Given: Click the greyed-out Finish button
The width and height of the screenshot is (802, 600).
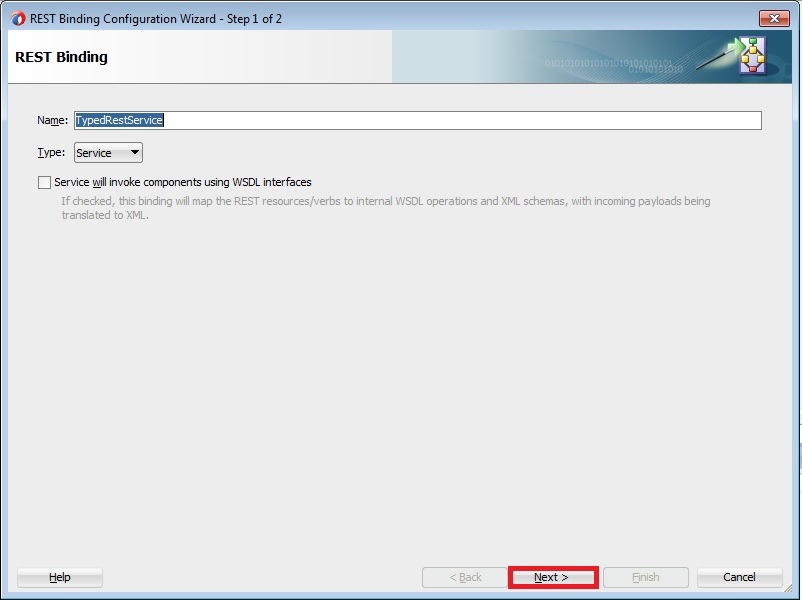Looking at the screenshot, I should (645, 577).
